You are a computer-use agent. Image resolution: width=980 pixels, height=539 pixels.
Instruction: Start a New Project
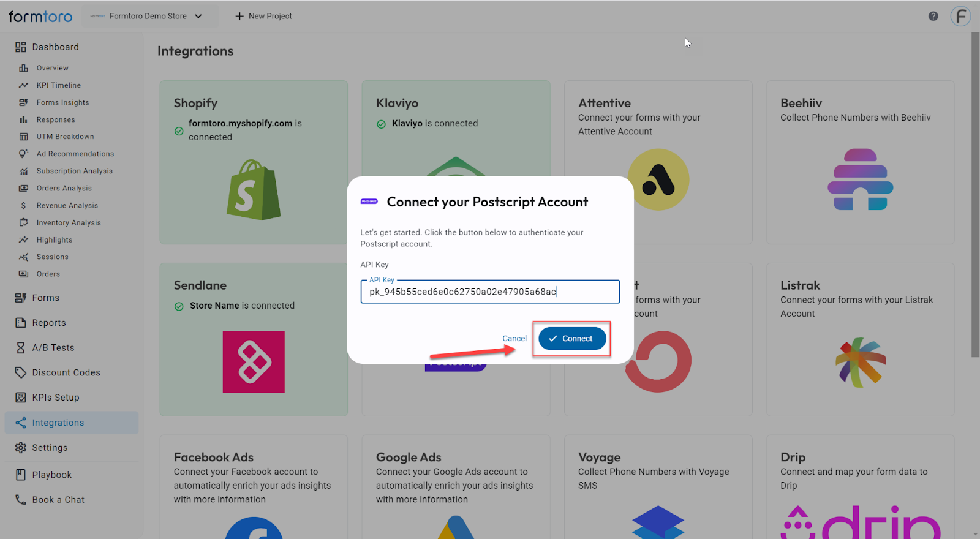tap(264, 16)
